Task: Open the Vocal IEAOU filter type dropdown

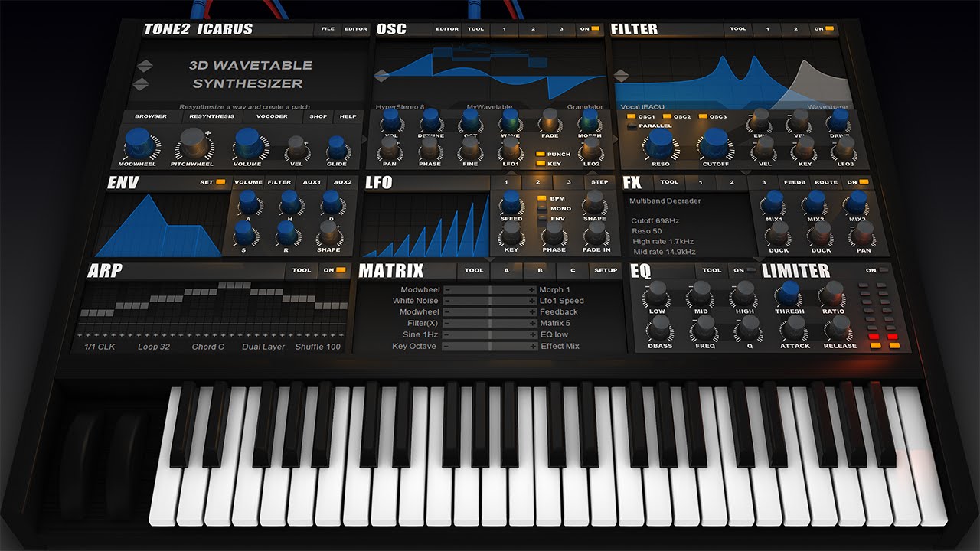Action: (642, 106)
